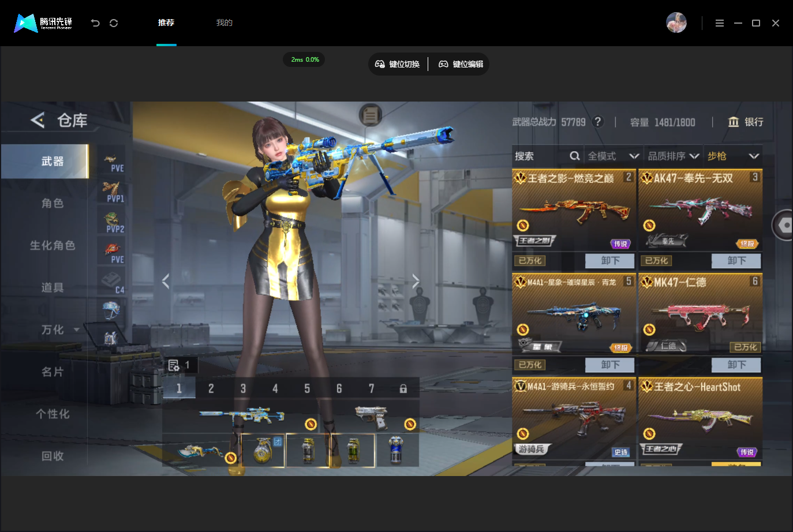
Task: Select loadout slot number 3
Action: click(243, 388)
